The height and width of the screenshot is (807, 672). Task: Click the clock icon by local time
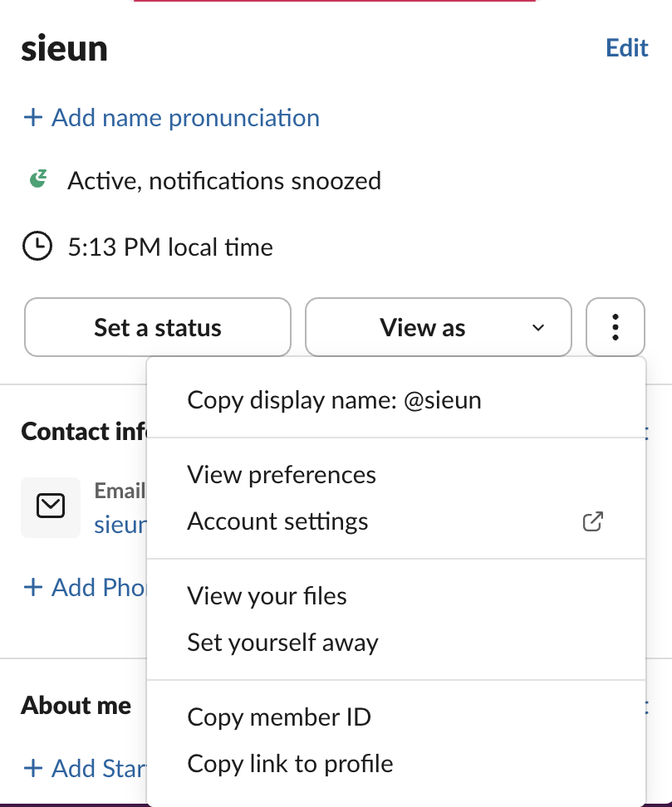point(37,246)
